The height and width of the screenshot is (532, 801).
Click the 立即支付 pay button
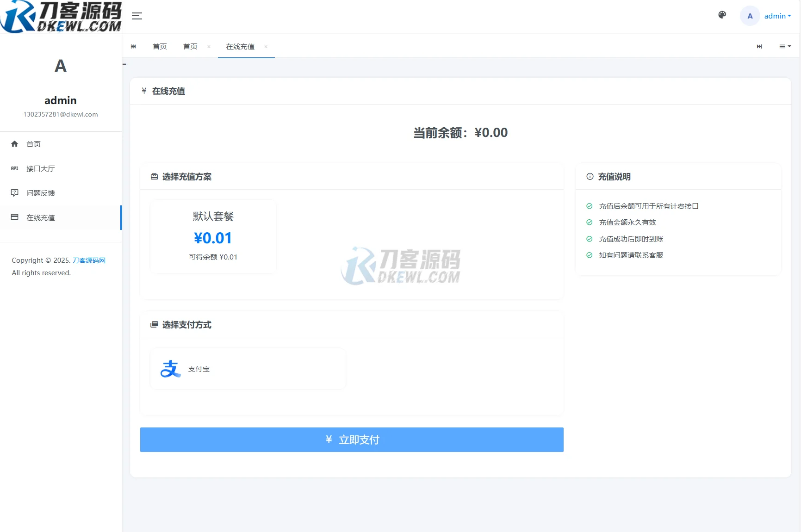click(x=352, y=439)
